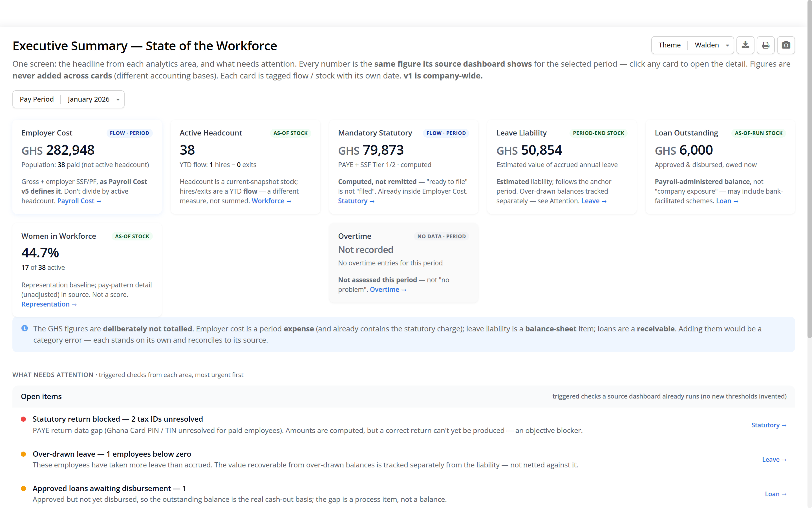812x508 pixels.
Task: Follow the Representation link
Action: pyautogui.click(x=49, y=304)
